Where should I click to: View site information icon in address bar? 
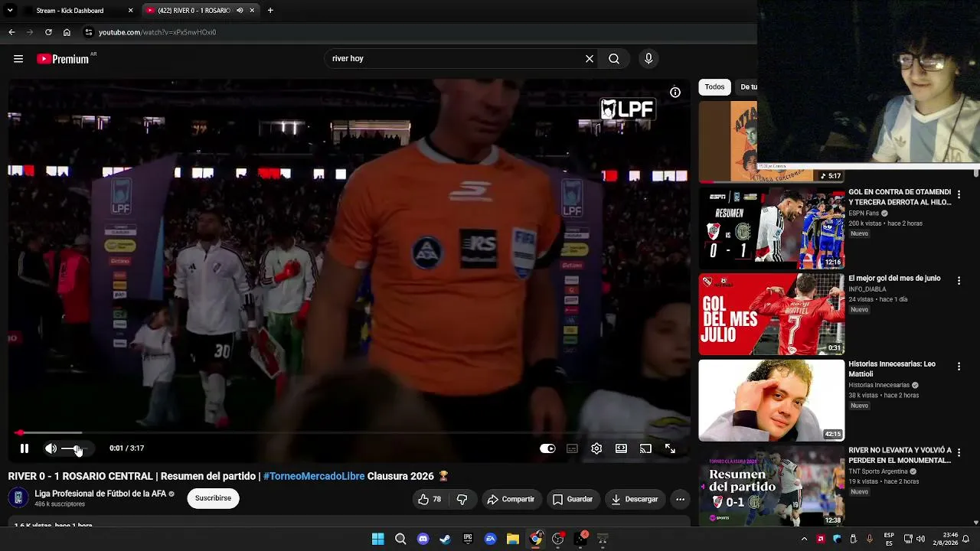(x=89, y=32)
